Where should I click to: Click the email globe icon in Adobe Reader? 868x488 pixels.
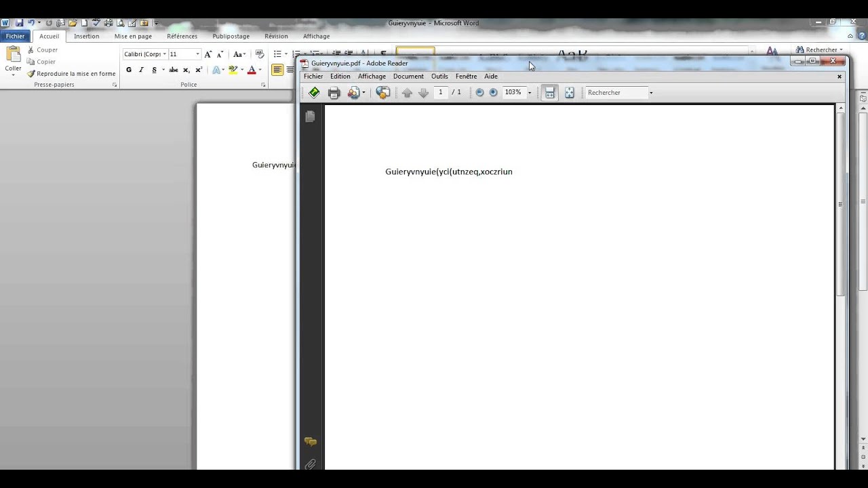click(x=383, y=93)
